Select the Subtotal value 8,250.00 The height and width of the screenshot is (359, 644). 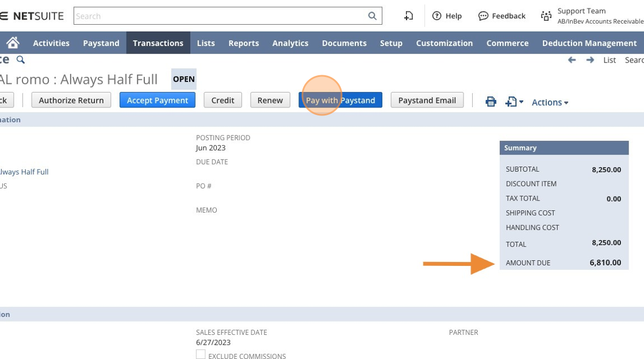point(606,169)
